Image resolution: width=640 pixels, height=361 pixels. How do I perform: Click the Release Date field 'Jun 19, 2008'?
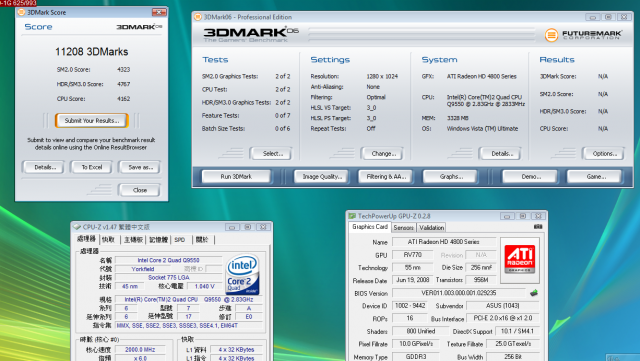coord(412,280)
